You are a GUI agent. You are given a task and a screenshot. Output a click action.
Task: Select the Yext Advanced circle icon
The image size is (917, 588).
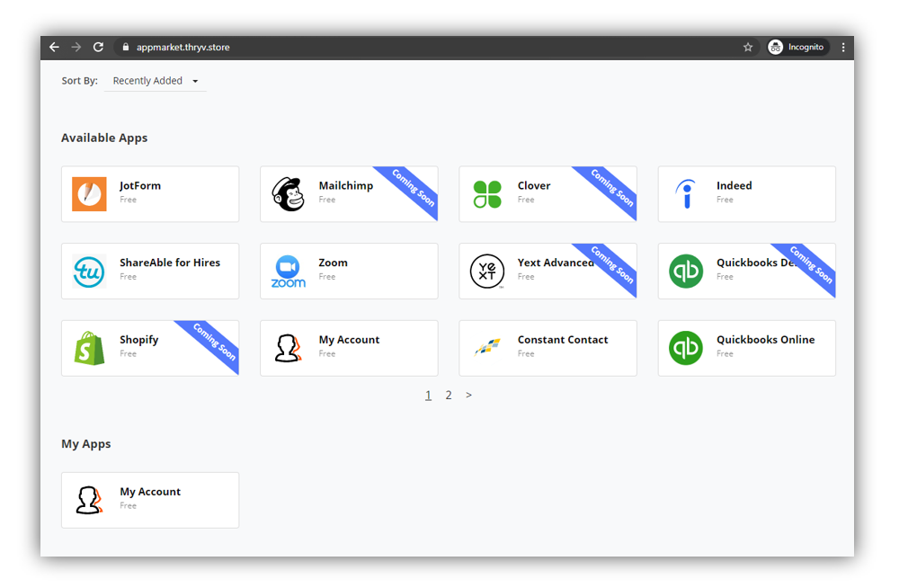(x=486, y=271)
